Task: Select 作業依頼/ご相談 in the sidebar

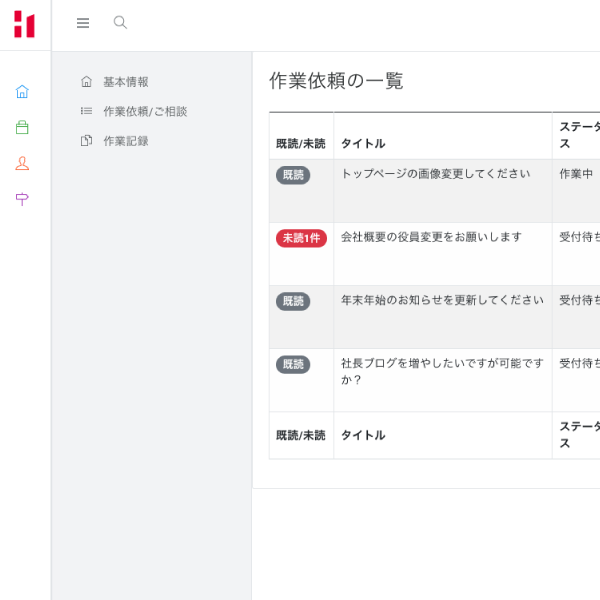Action: click(145, 111)
